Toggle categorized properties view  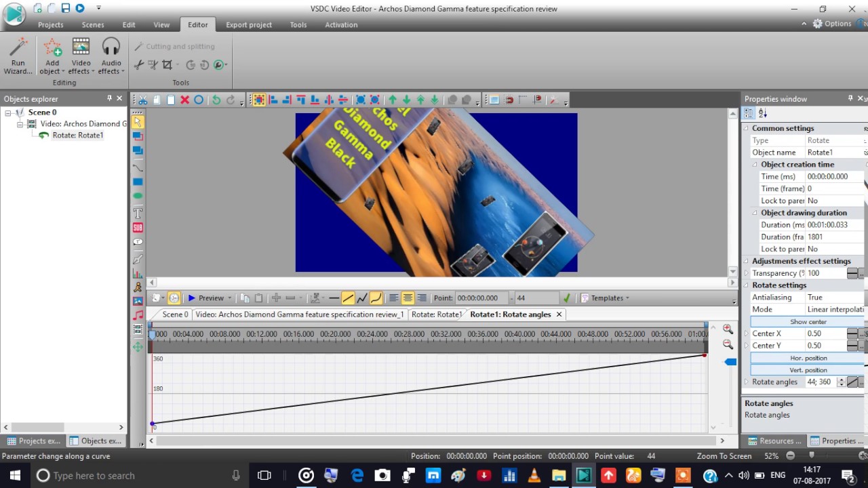click(x=749, y=114)
